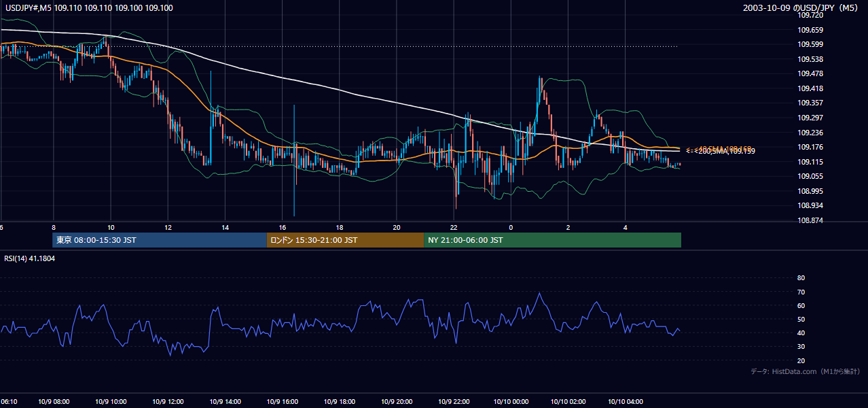
Task: Click RSI level label 20
Action: (x=801, y=360)
